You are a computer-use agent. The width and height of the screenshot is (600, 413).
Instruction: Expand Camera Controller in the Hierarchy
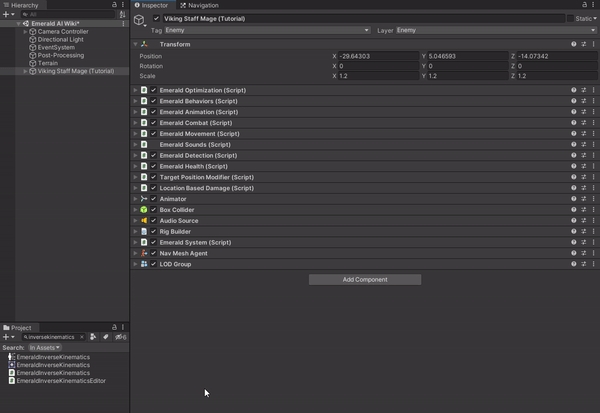coord(25,31)
